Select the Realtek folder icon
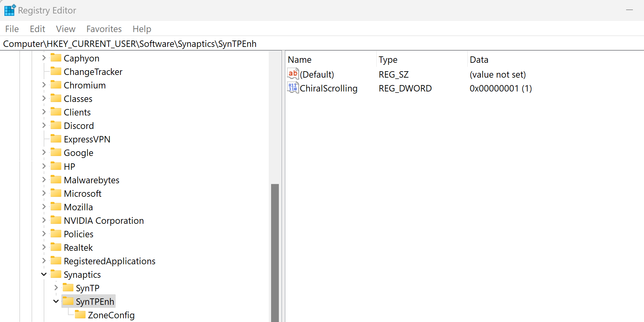Screen dimensions: 644x322 56,247
